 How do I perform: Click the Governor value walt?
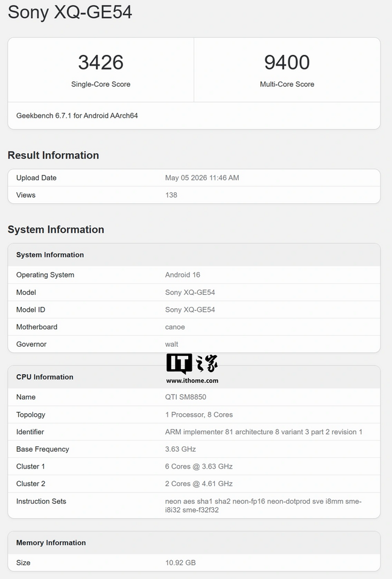(172, 344)
